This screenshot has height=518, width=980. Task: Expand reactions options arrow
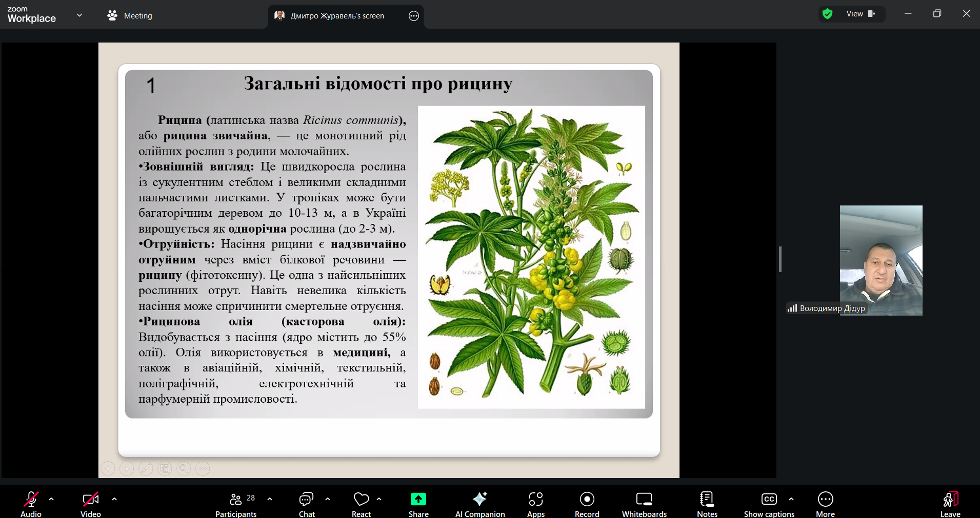[x=379, y=499]
